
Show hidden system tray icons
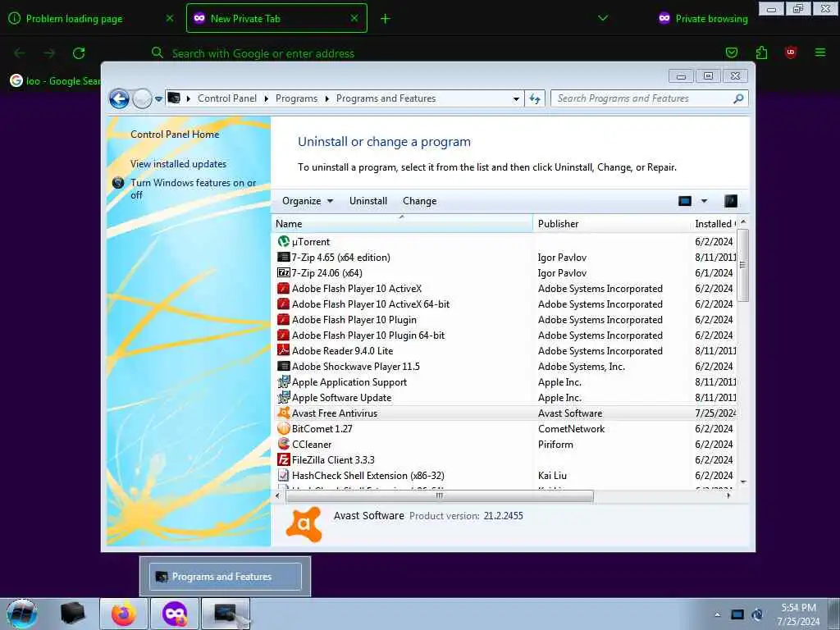[x=717, y=614]
